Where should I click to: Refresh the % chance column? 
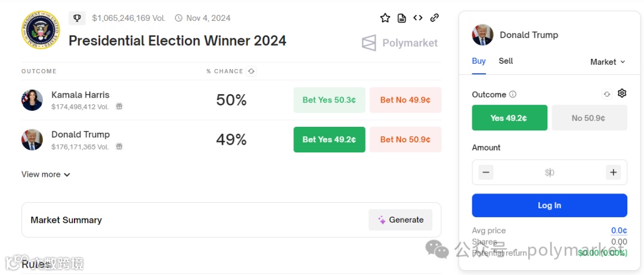pyautogui.click(x=252, y=71)
